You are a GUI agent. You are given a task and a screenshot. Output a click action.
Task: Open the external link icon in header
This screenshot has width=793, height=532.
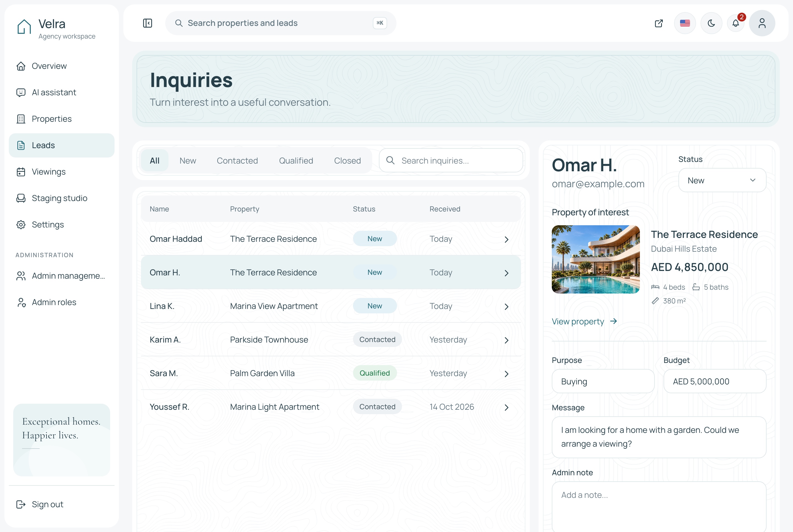click(659, 23)
